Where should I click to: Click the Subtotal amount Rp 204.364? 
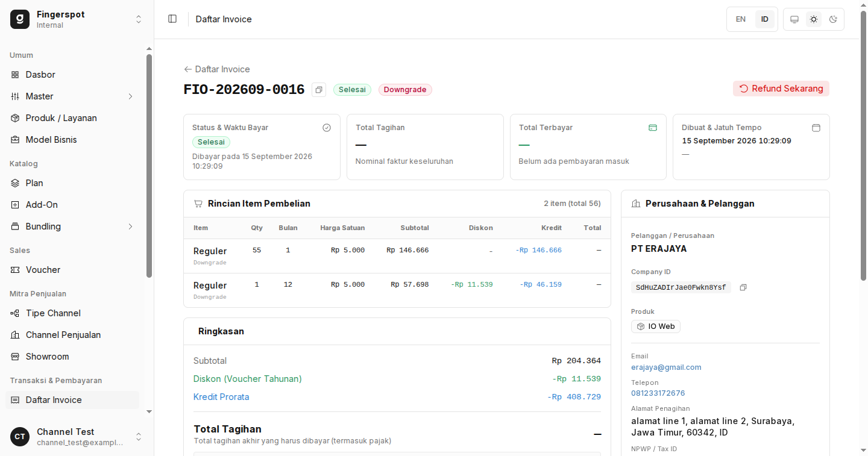[x=576, y=361]
